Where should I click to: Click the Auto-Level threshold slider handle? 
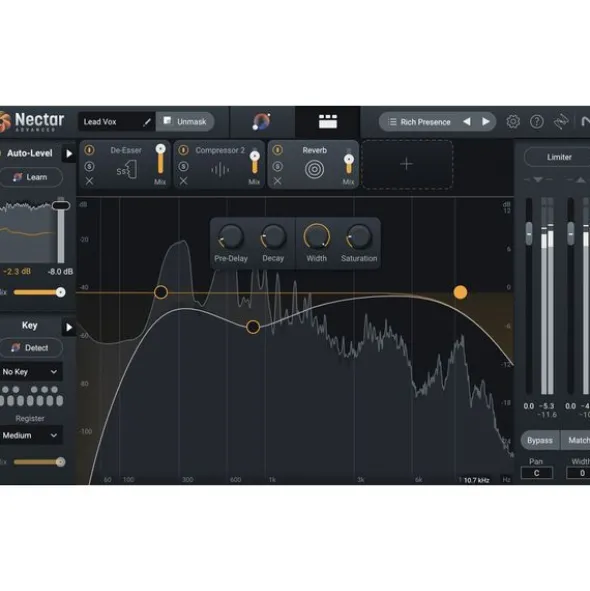(x=61, y=206)
